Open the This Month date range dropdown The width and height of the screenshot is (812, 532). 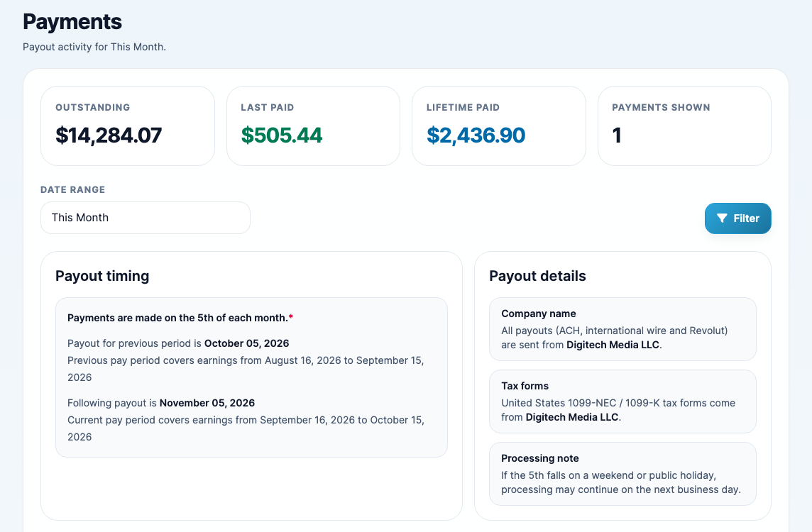[x=145, y=218]
